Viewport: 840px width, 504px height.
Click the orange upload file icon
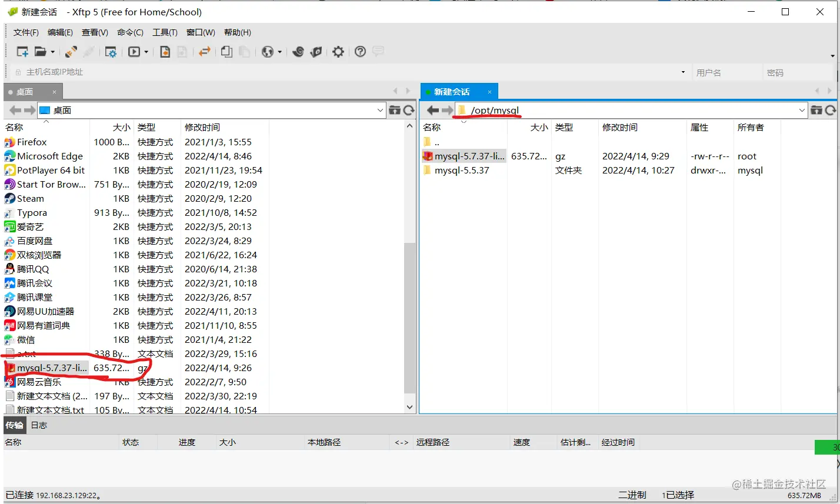(x=165, y=52)
